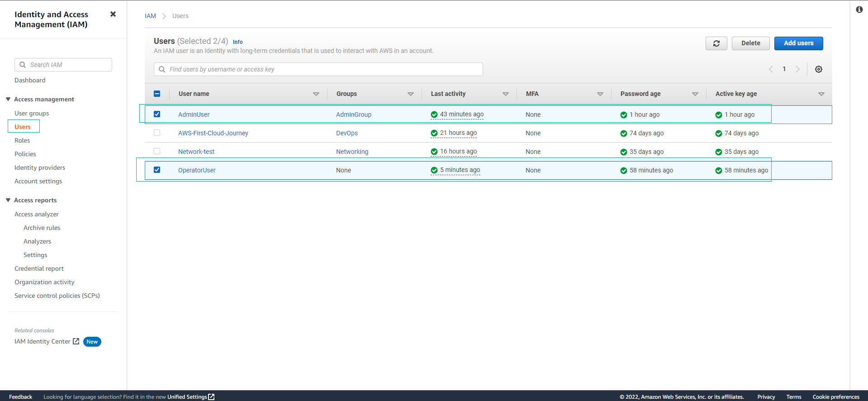Open the Privacy footer link

[x=766, y=397]
